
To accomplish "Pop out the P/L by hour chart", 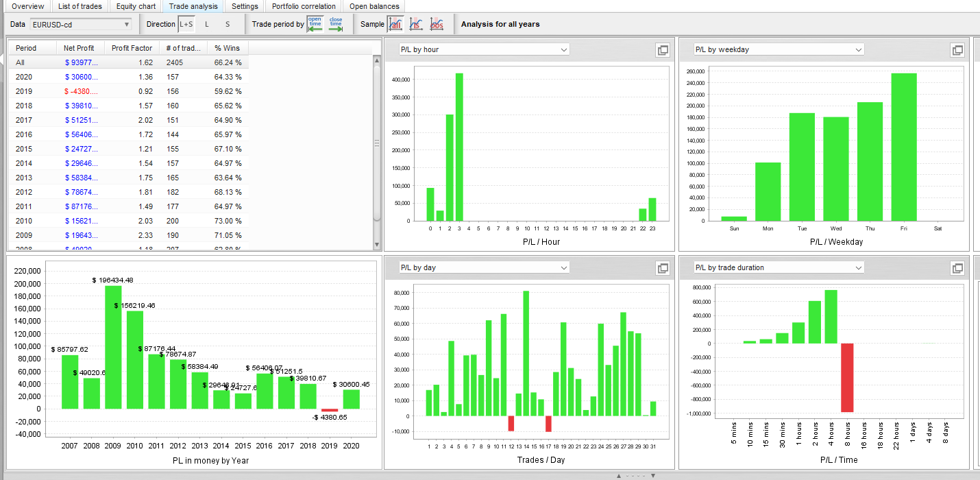I will coord(663,50).
